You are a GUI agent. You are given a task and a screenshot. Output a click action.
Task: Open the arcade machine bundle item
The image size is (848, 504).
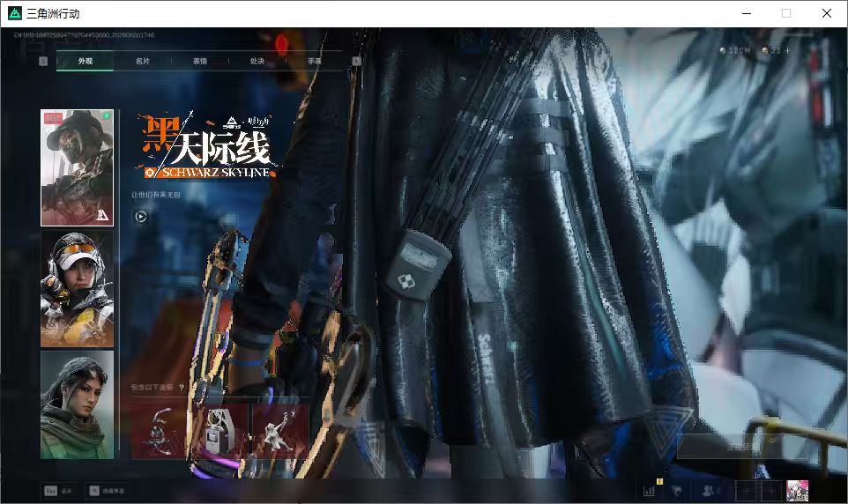click(x=219, y=432)
